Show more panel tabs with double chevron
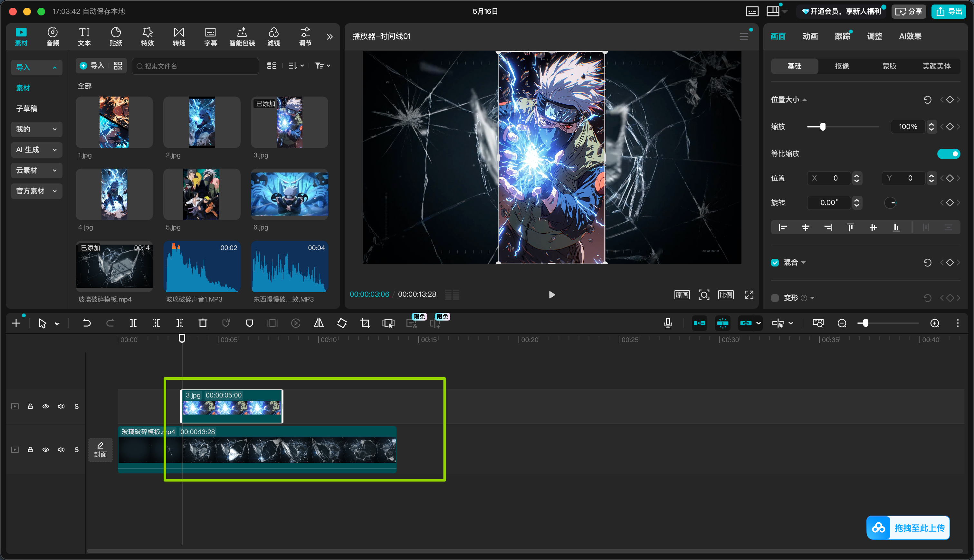Screen dimensions: 974x560 tap(329, 37)
